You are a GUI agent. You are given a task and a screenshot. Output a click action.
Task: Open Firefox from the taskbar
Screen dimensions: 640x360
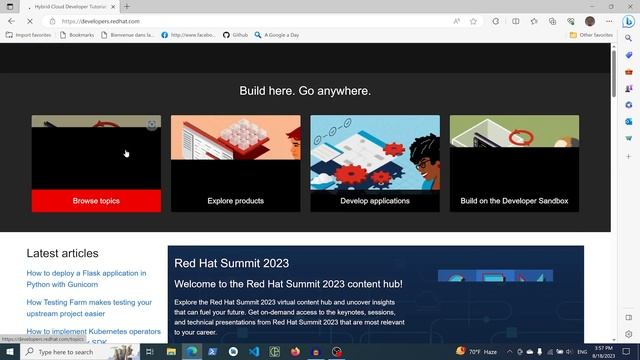coord(295,352)
